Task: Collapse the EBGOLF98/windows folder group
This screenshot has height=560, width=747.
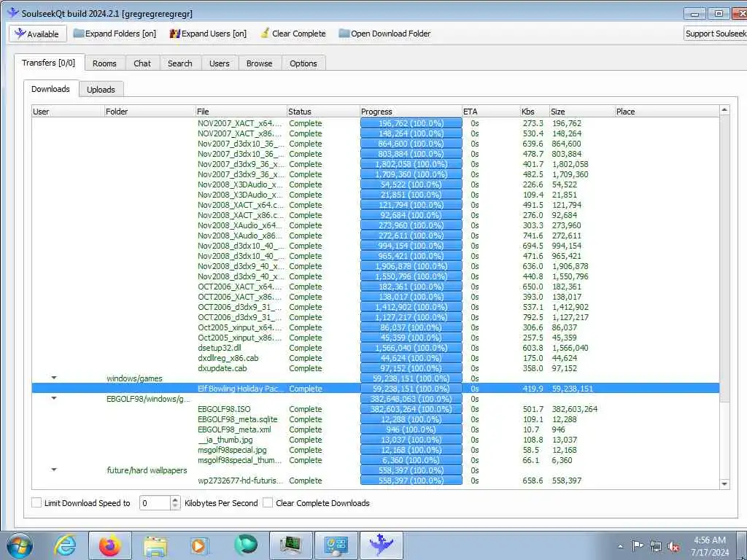Action: tap(54, 398)
